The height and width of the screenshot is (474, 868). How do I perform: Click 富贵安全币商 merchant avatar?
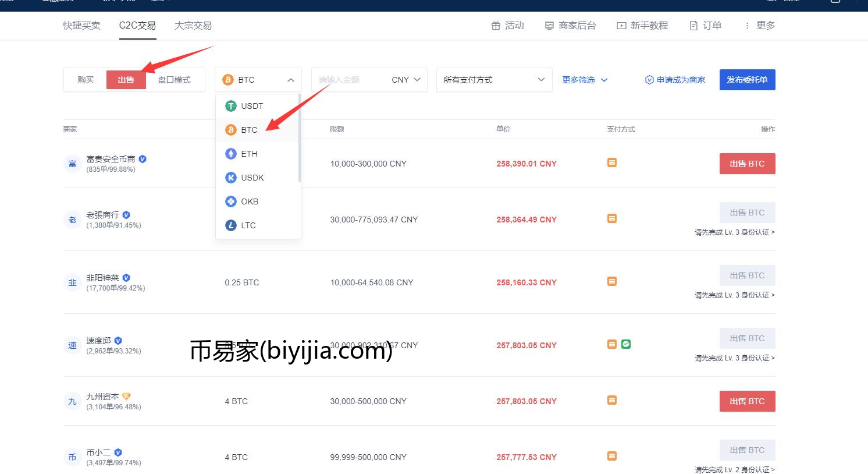72,164
